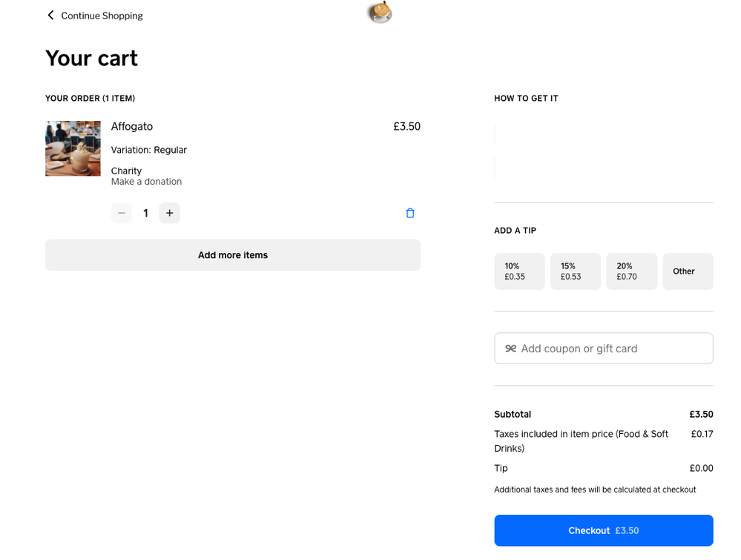Delete Affogato using the trash icon
741x560 pixels.
[x=410, y=214]
